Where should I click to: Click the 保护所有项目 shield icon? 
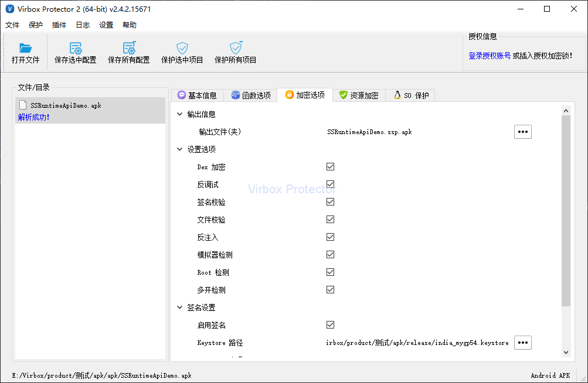point(236,47)
